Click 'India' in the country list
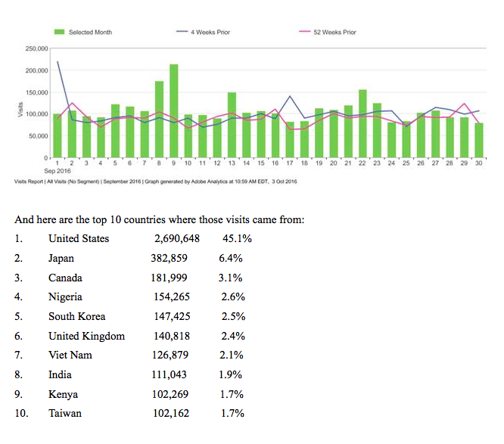 (60, 374)
